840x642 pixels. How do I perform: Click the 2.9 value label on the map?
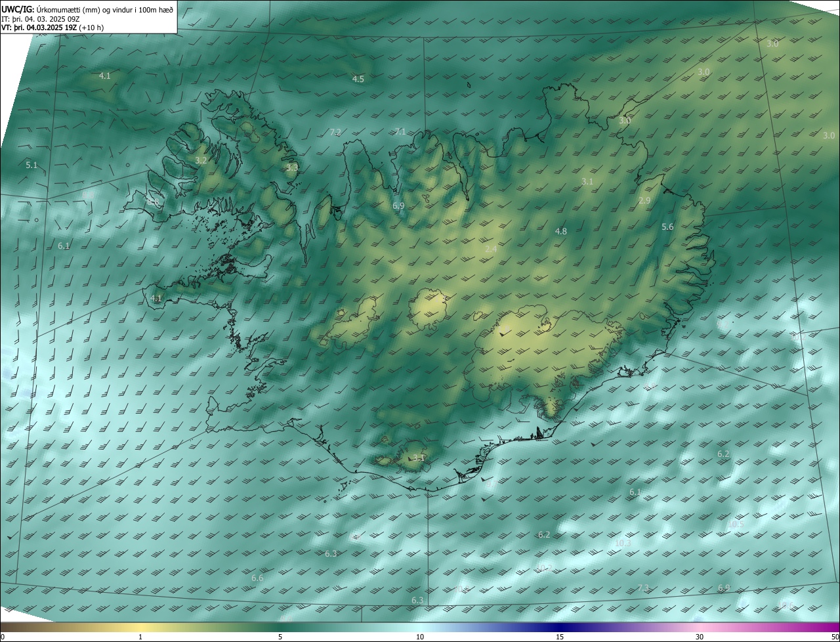[644, 201]
